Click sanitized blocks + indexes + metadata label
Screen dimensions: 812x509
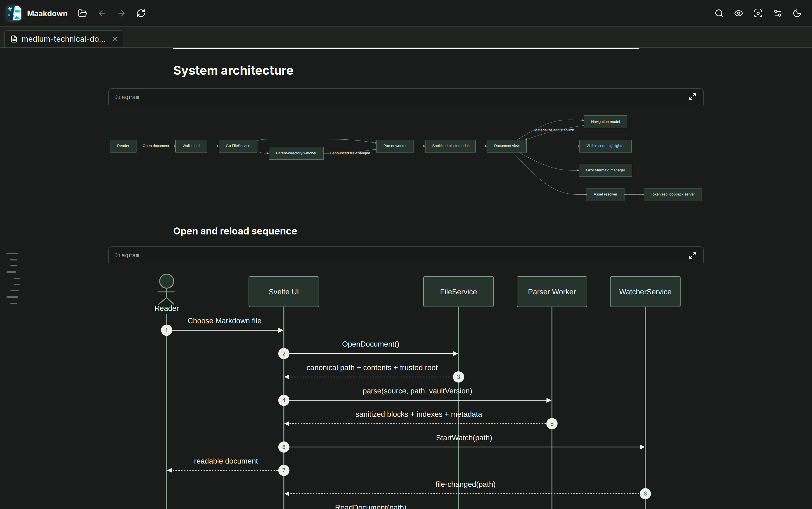point(419,415)
